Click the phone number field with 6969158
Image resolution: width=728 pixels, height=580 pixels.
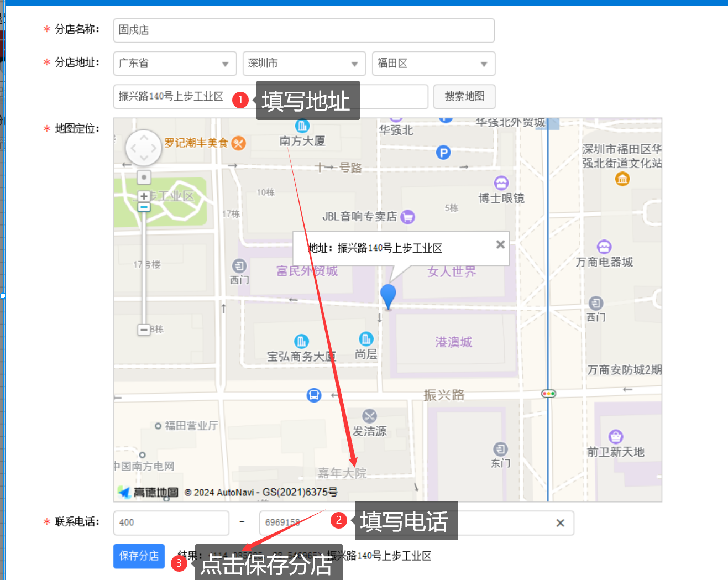(x=417, y=522)
